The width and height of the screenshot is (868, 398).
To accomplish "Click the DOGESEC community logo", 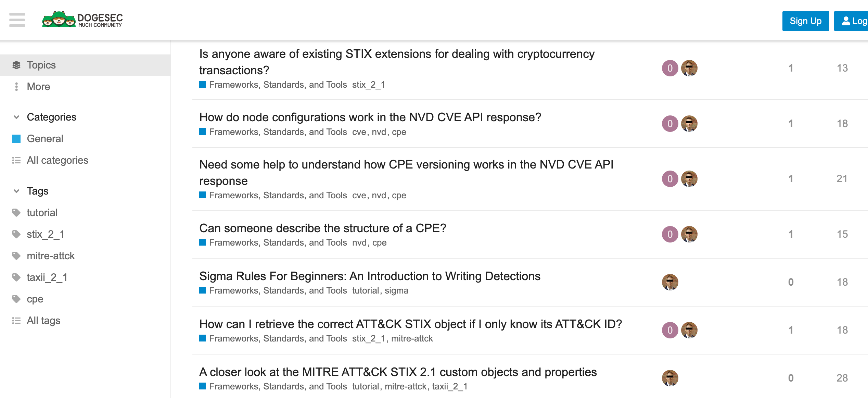I will [82, 20].
